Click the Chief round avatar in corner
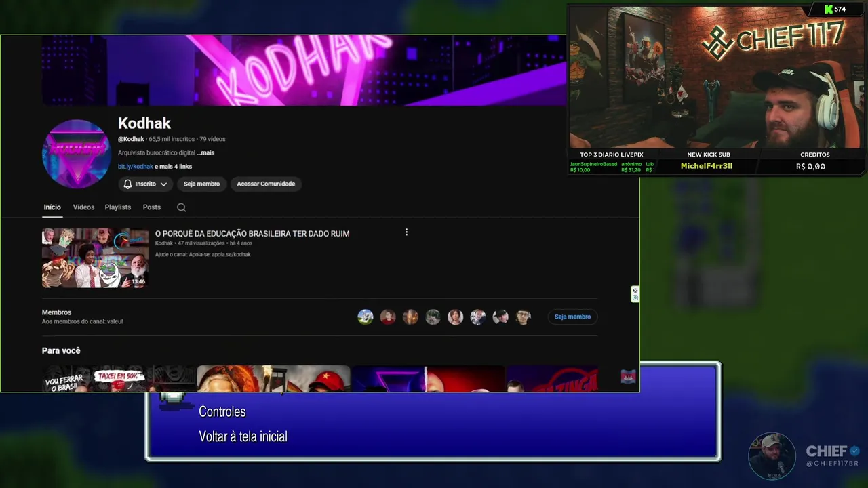The width and height of the screenshot is (868, 488). pyautogui.click(x=772, y=456)
